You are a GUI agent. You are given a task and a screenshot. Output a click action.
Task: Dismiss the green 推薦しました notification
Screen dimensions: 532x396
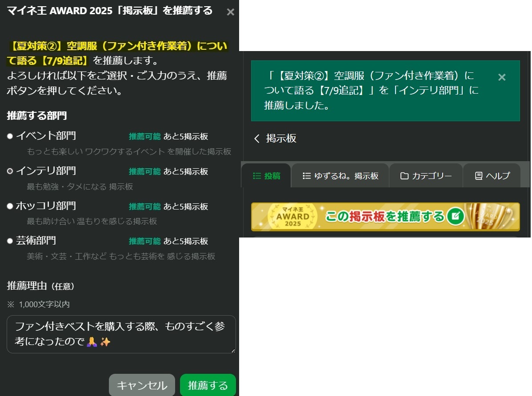click(x=502, y=77)
